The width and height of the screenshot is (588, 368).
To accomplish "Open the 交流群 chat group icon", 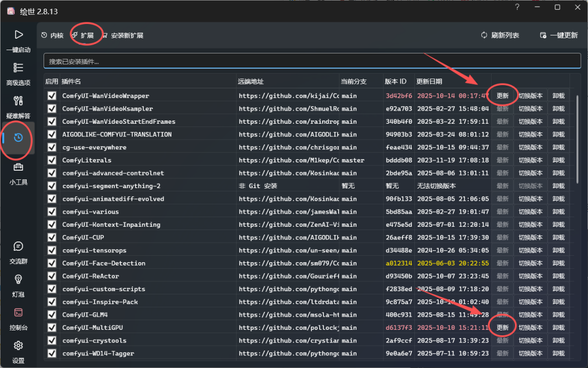I will [x=19, y=246].
